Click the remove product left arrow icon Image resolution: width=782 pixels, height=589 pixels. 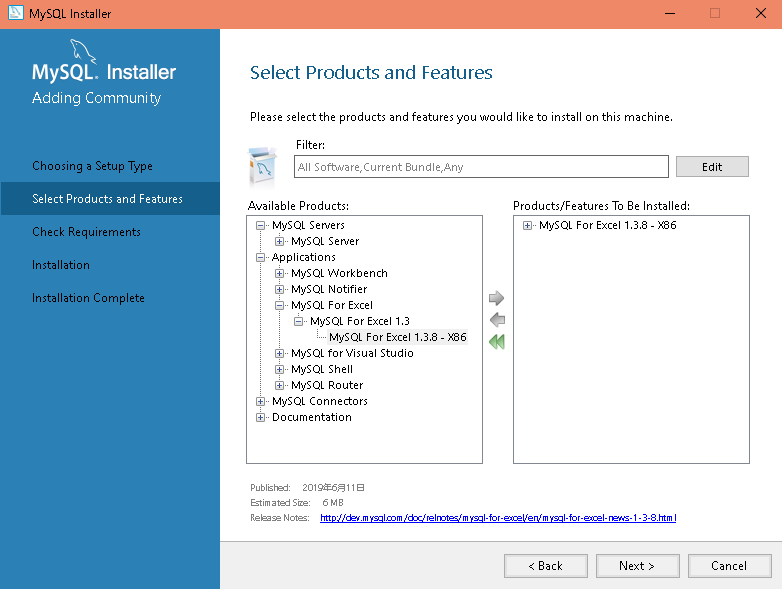point(497,320)
